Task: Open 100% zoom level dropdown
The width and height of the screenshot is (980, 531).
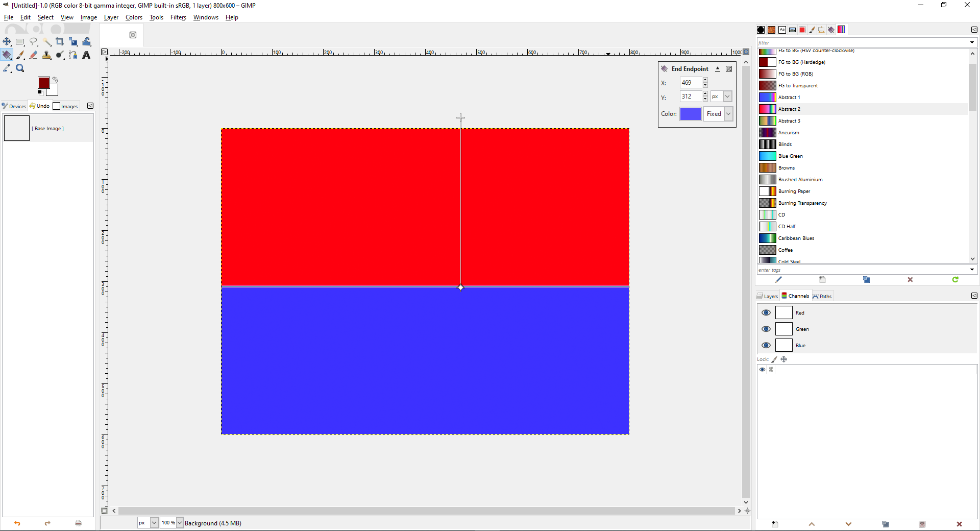Action: click(x=180, y=523)
